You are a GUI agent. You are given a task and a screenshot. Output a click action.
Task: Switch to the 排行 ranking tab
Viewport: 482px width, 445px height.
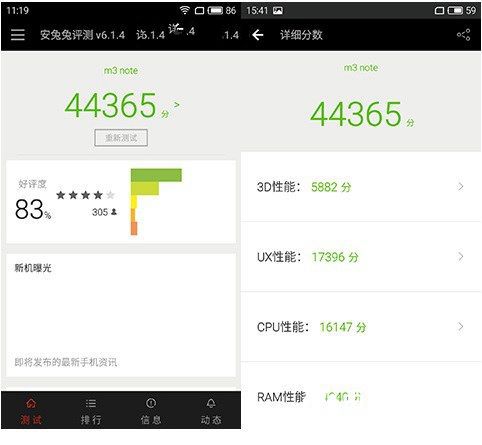coord(91,411)
